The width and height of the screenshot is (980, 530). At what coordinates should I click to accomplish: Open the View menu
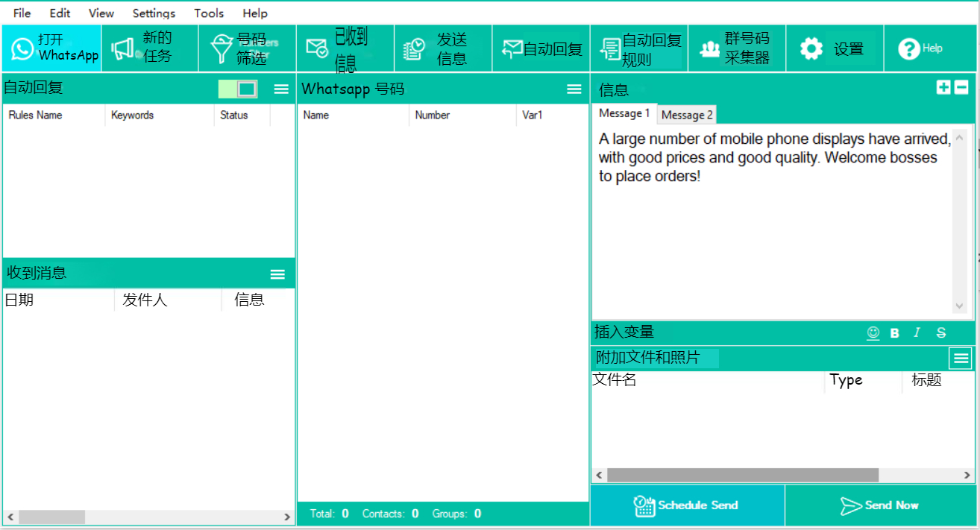coord(101,13)
